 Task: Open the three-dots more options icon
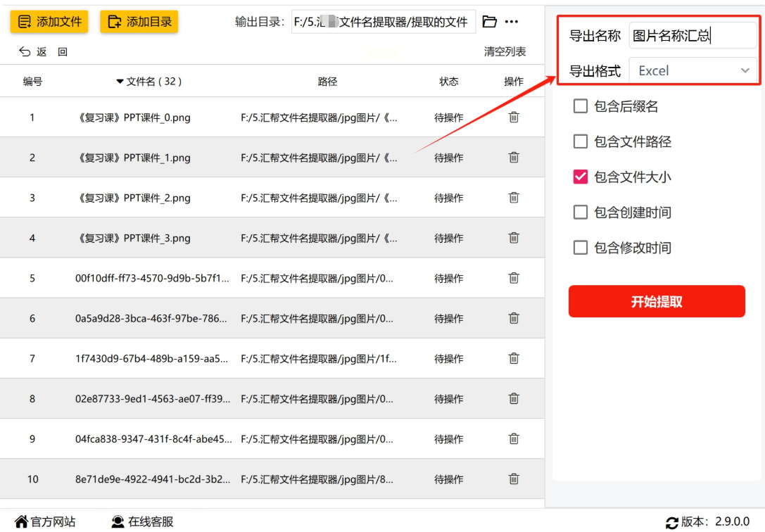click(x=512, y=21)
